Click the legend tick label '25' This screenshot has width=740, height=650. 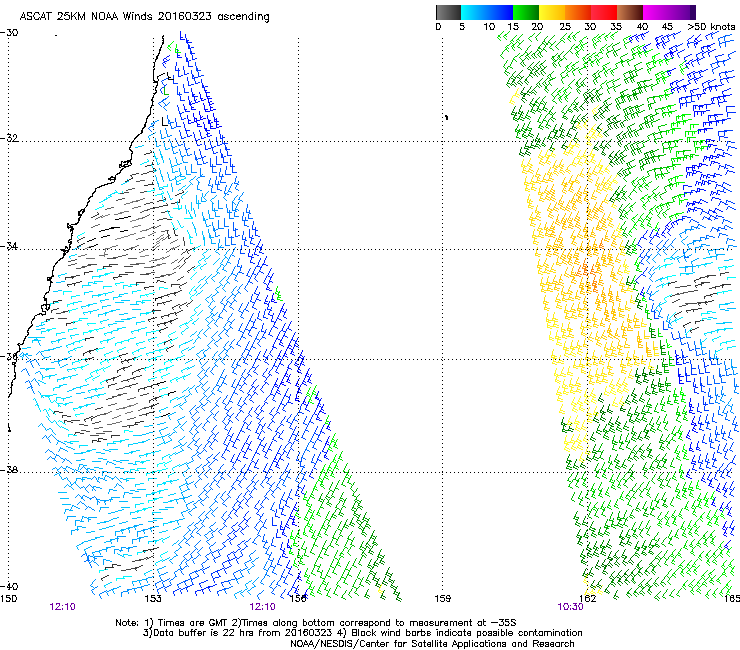[x=565, y=27]
